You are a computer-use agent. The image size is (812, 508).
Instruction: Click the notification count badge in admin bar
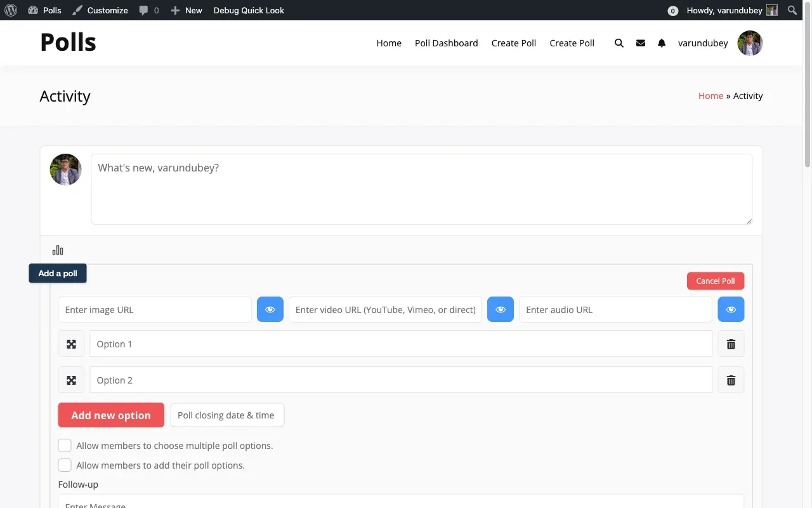[673, 11]
